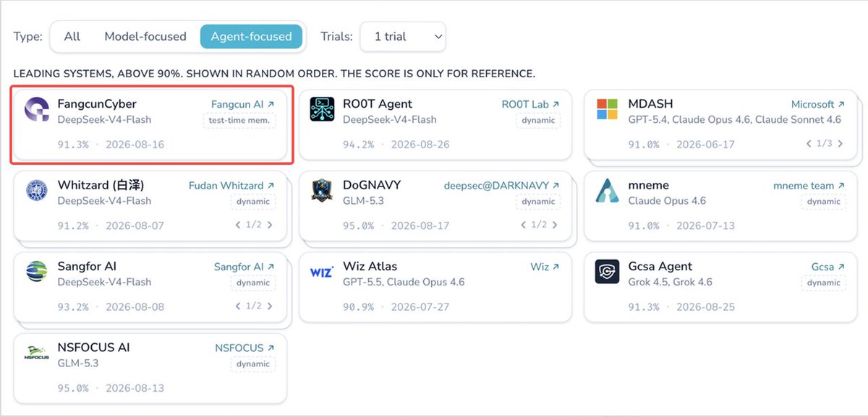Screen dimensions: 868x417
Task: Open the Fangcun AI external link
Action: 242,104
